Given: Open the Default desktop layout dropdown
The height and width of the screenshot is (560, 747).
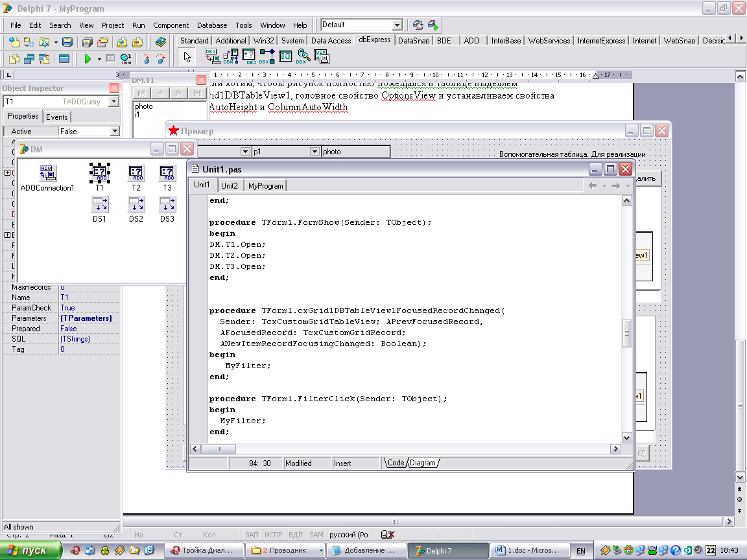Looking at the screenshot, I should (397, 25).
